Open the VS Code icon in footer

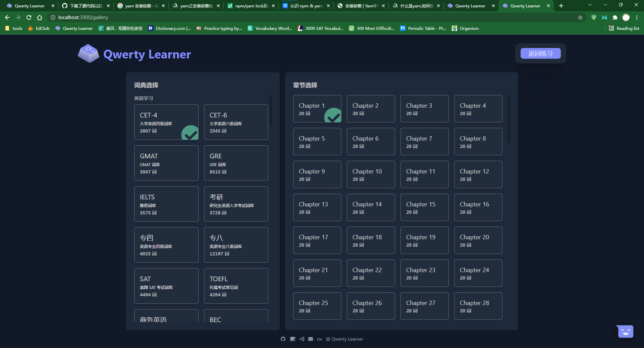coord(302,339)
